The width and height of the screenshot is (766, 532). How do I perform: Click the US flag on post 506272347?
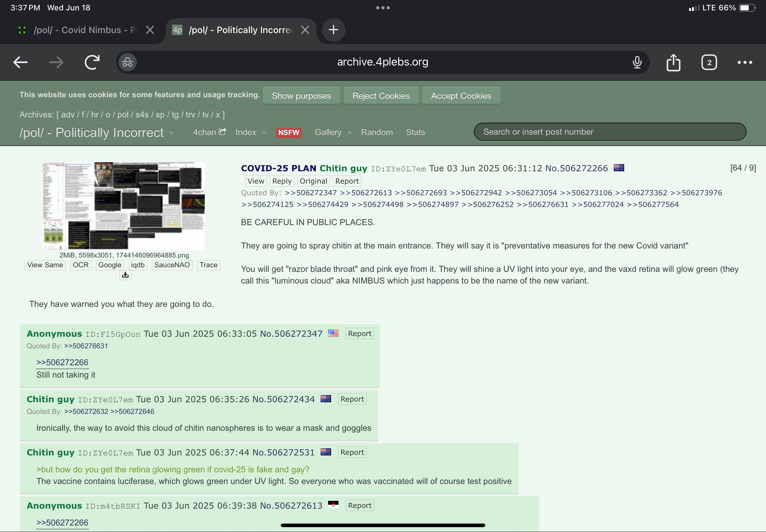coord(333,333)
